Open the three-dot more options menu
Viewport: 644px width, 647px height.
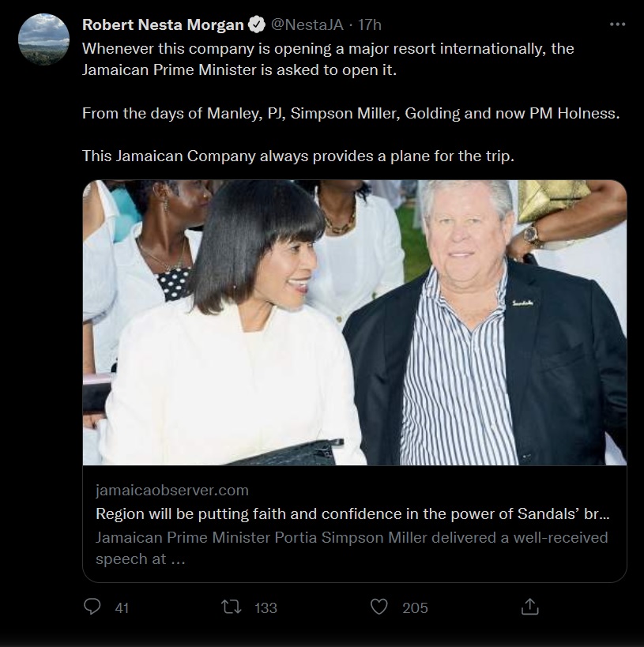617,24
